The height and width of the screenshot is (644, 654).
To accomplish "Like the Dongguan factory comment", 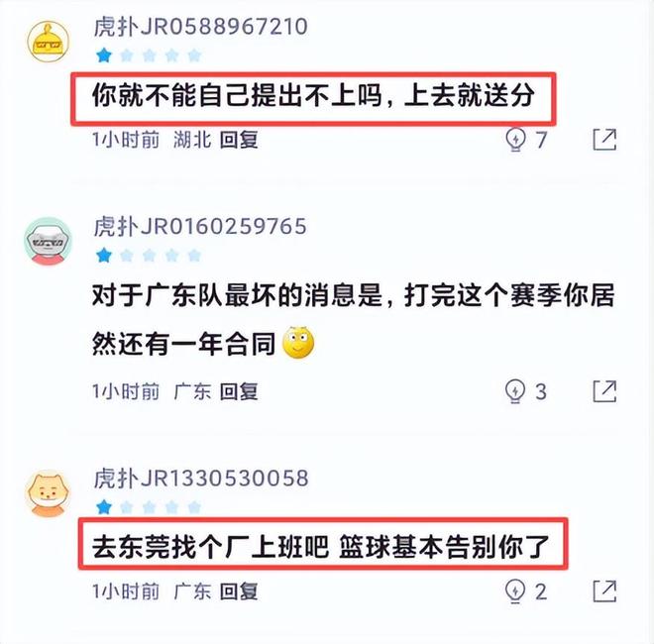I will tap(515, 591).
